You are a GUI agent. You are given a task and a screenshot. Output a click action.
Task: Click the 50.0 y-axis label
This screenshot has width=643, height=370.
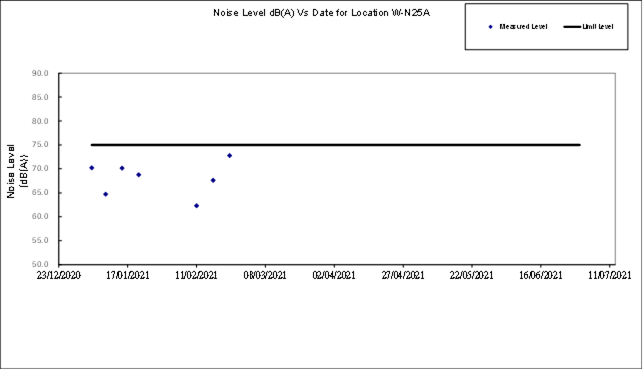[x=40, y=264]
